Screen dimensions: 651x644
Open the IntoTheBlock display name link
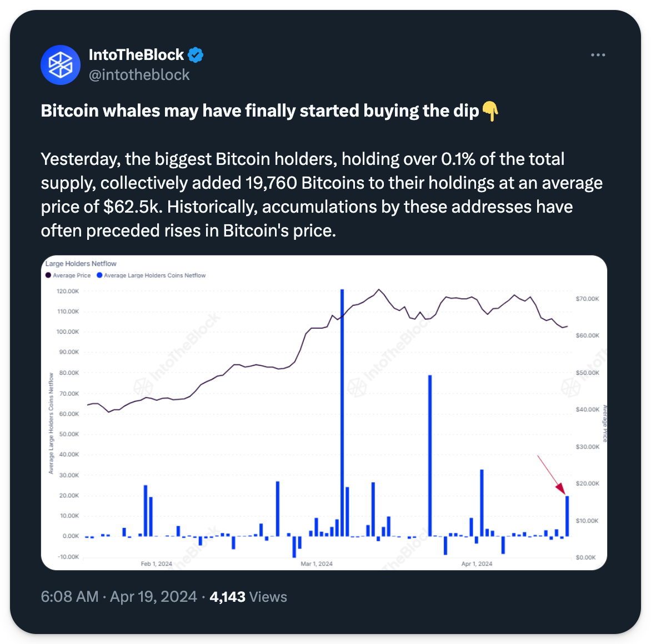pyautogui.click(x=136, y=55)
